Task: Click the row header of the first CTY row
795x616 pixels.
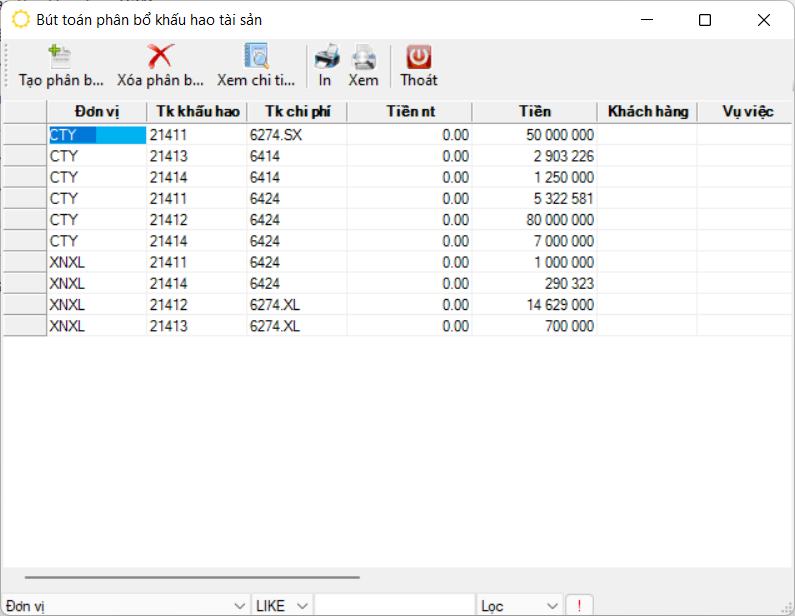Action: [24, 135]
